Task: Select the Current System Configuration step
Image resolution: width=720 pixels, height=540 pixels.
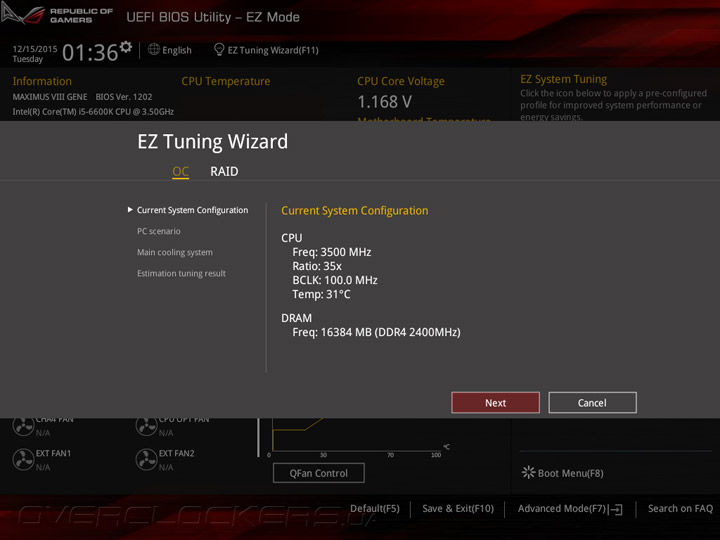Action: pos(192,210)
